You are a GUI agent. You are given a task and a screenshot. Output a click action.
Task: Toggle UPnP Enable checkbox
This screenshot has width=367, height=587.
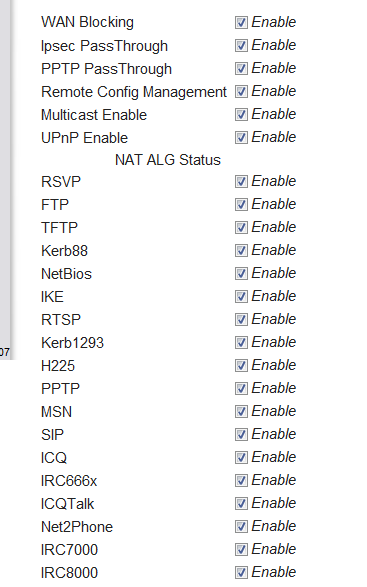(x=241, y=137)
